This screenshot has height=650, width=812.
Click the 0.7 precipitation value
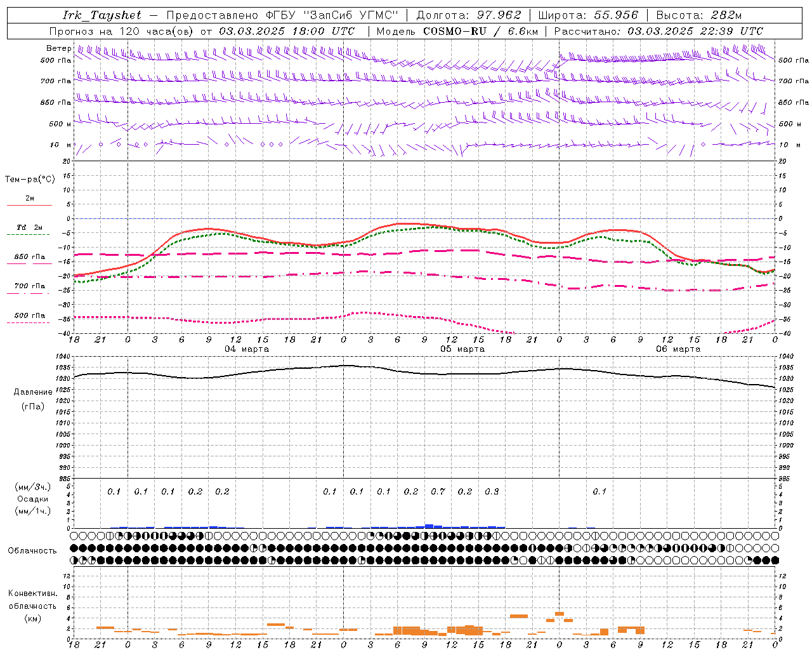coord(438,491)
